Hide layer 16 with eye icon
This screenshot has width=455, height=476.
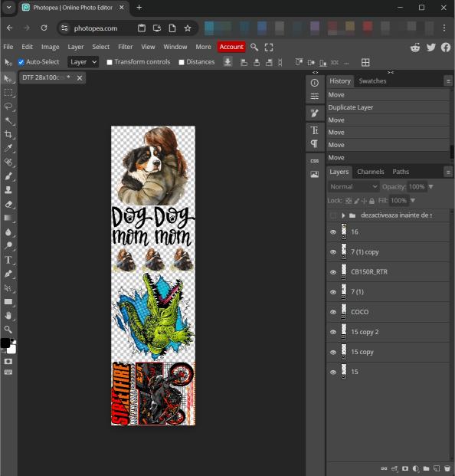(x=333, y=232)
